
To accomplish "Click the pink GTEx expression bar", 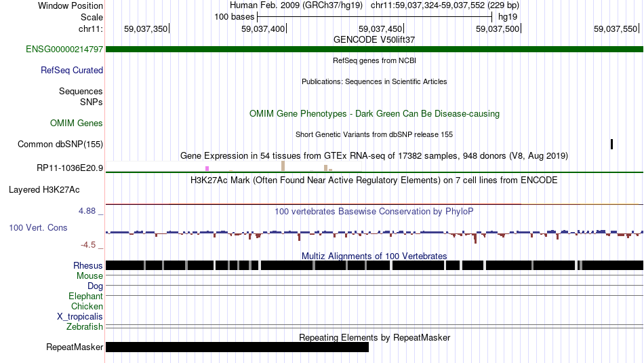I will coord(207,168).
